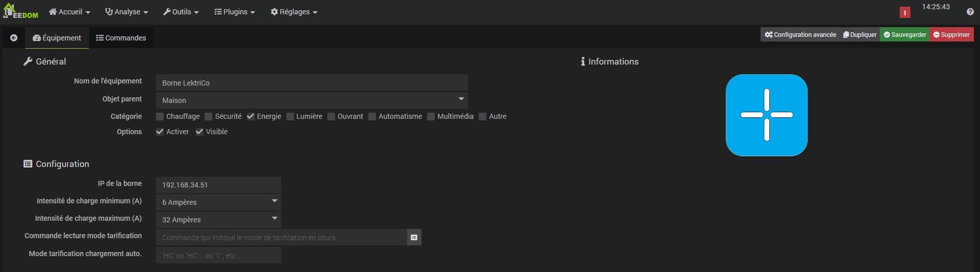Click the red Supprimer button

click(951, 35)
